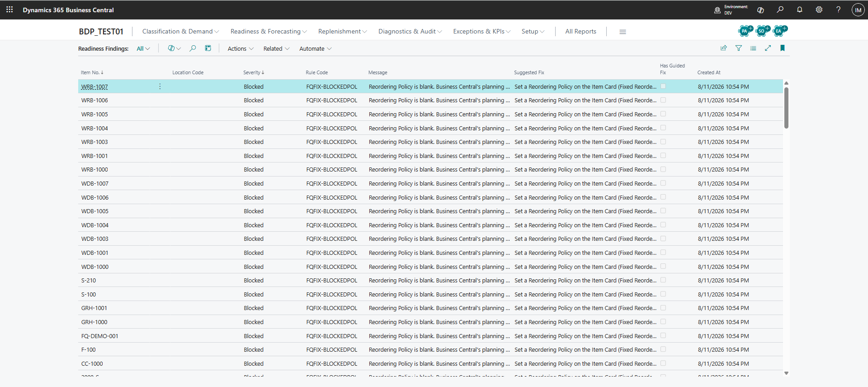868x387 pixels.
Task: Open item WRB-1007 link
Action: pos(94,86)
